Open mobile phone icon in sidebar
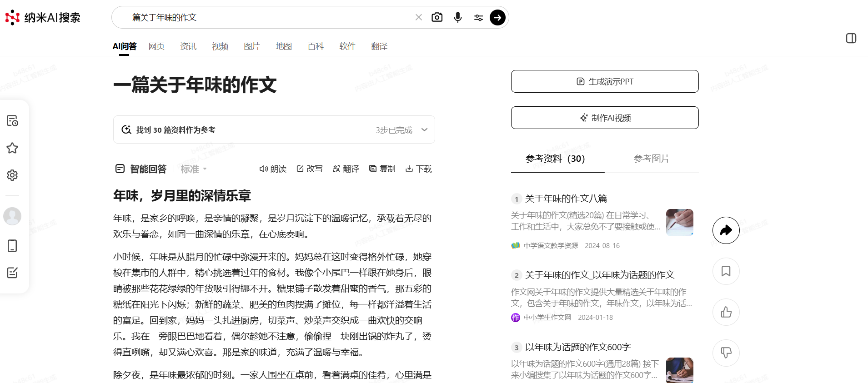Screen dimensions: 868x383 [x=12, y=246]
